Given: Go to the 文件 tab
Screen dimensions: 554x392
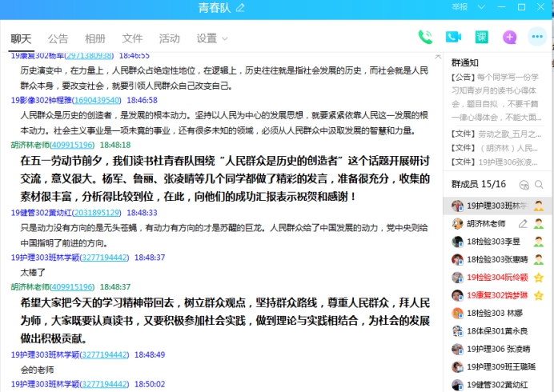Looking at the screenshot, I should pos(132,38).
